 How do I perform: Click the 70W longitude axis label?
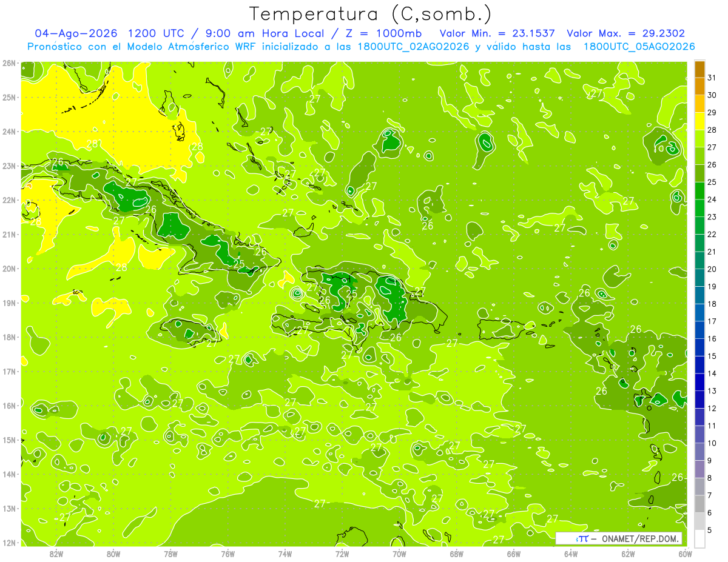400,554
